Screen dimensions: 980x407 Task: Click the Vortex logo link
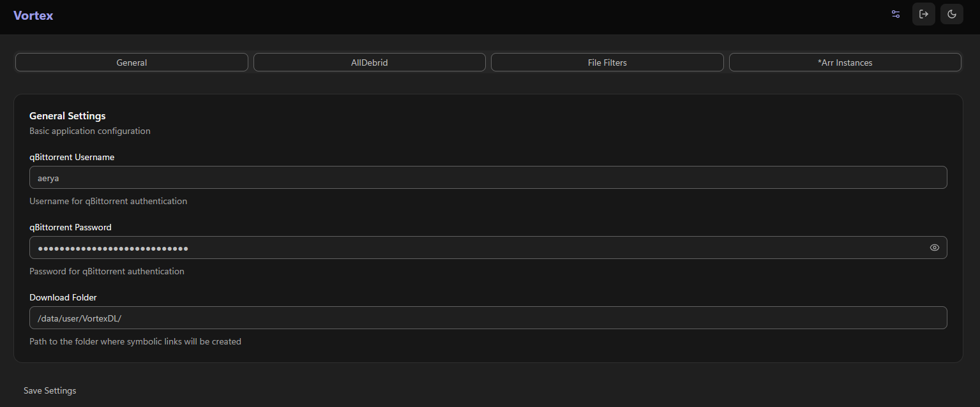pos(33,15)
